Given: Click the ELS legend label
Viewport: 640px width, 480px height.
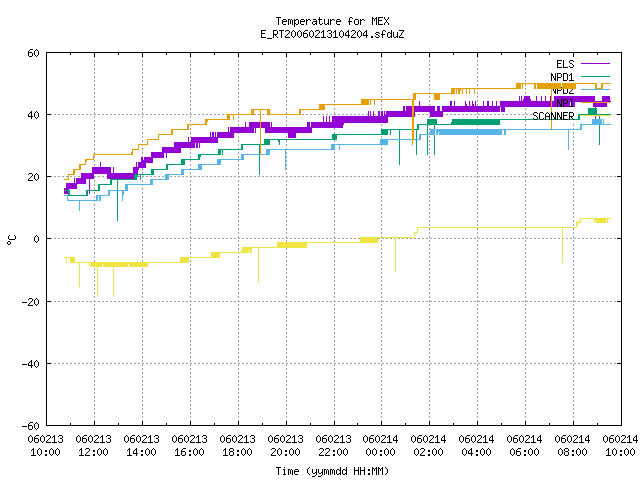Looking at the screenshot, I should [x=565, y=64].
